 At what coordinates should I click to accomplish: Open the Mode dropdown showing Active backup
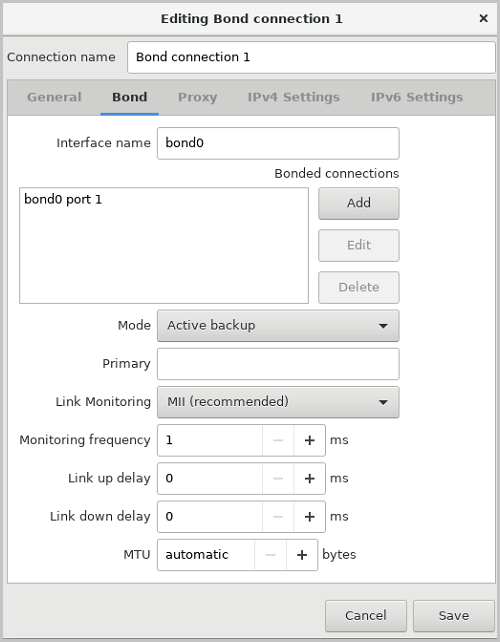tap(278, 326)
